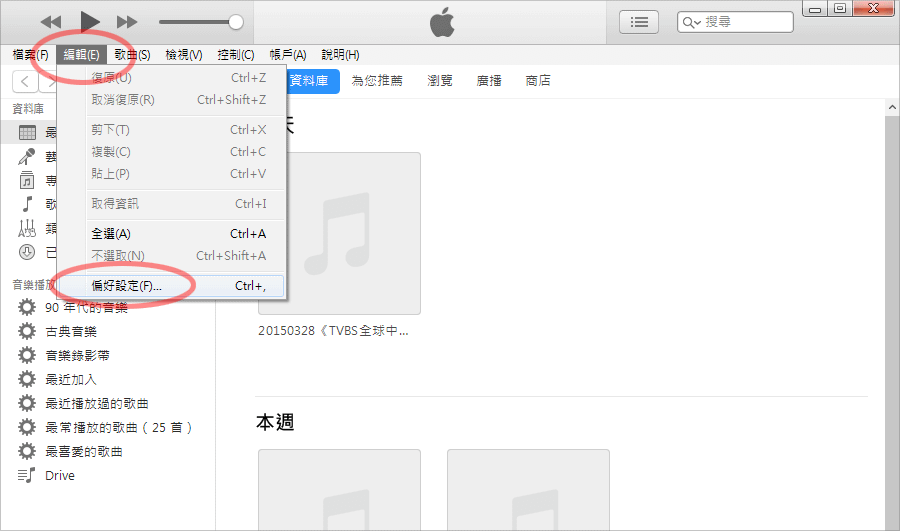Close the 編輯(E) menu
The image size is (900, 531).
pos(81,55)
